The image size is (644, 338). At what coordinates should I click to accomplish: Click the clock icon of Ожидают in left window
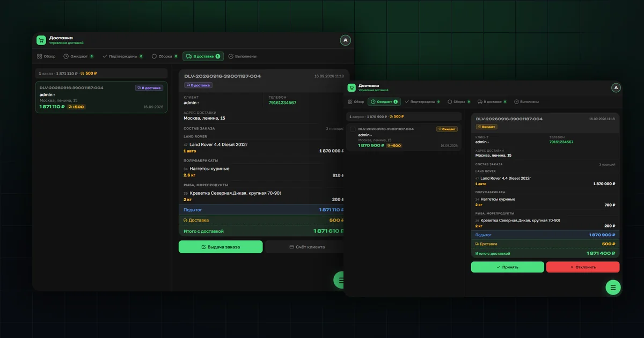66,56
